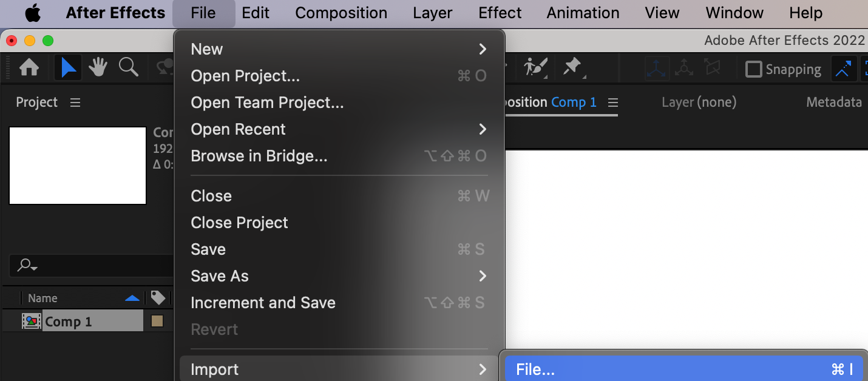
Task: Select the Puppet Pin tool
Action: [x=572, y=67]
